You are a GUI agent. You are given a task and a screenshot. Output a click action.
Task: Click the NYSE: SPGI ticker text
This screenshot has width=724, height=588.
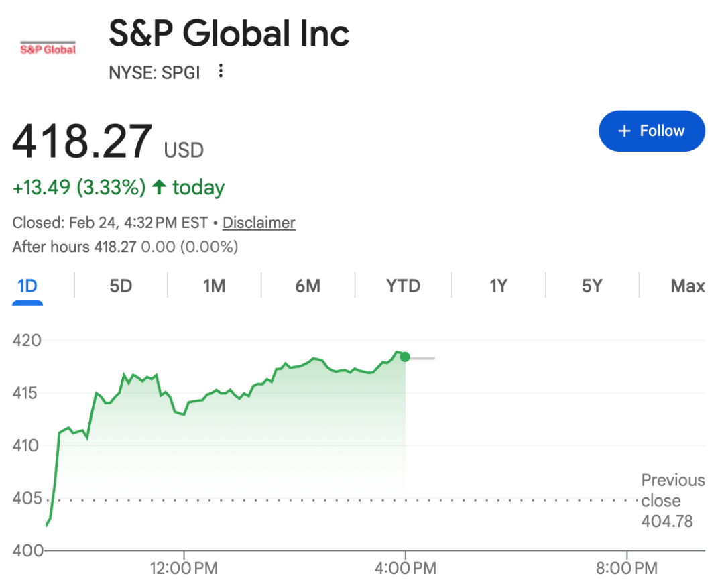coord(154,72)
